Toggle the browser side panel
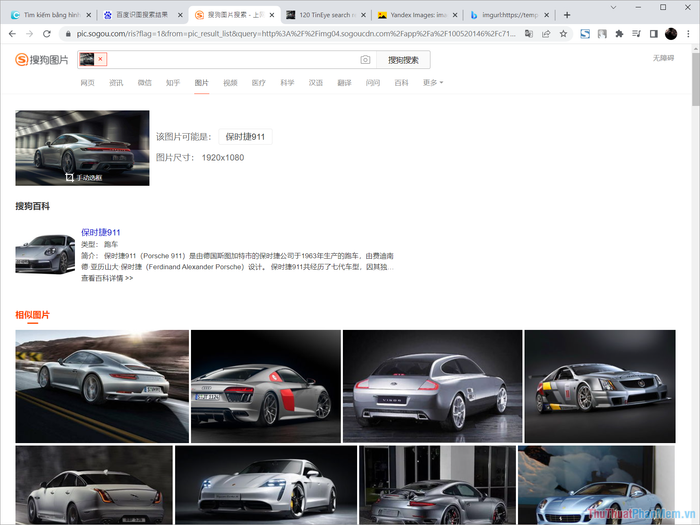 pos(654,34)
